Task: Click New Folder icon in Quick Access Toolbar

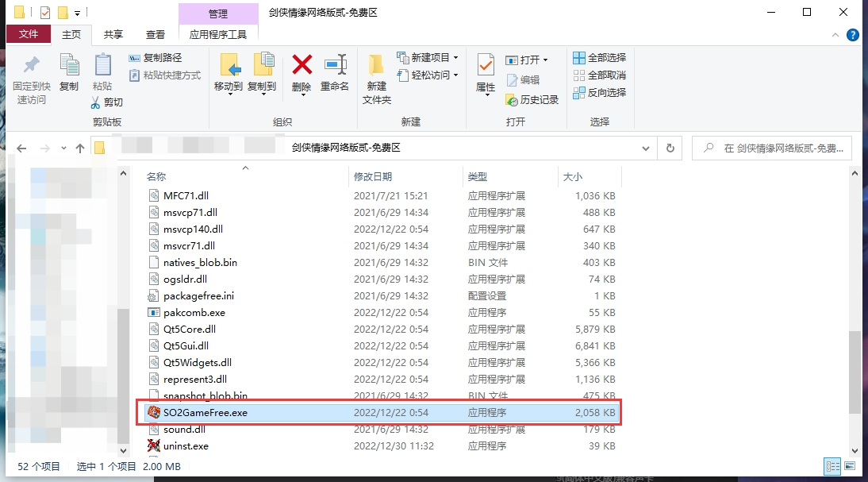Action: tap(63, 12)
